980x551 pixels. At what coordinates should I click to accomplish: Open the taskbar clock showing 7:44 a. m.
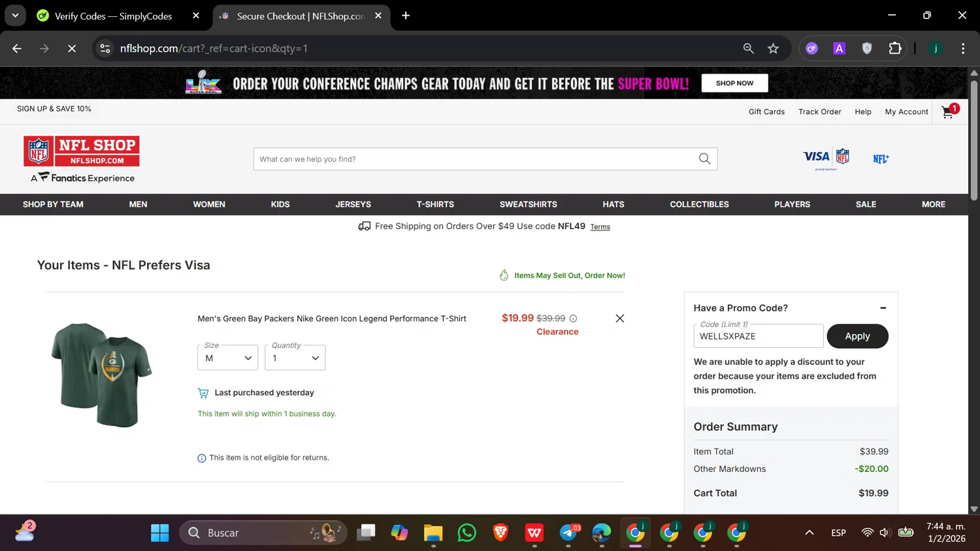(947, 533)
